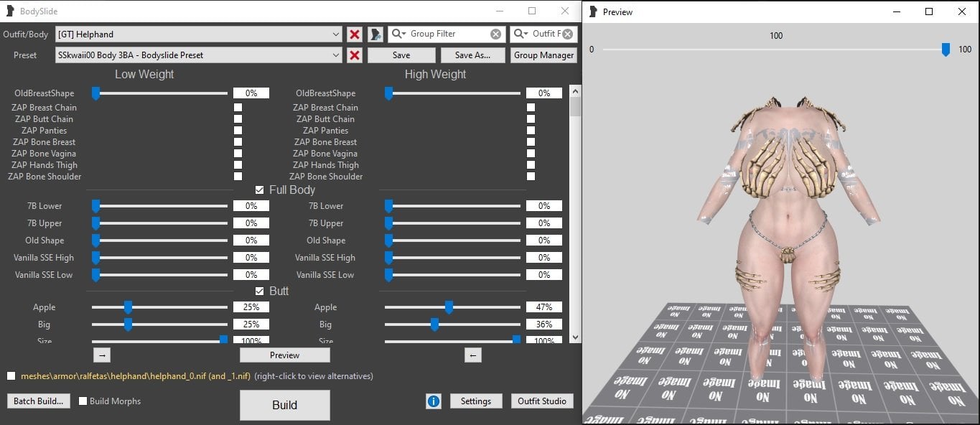Maximize the Preview window
The image size is (980, 425).
[x=929, y=11]
